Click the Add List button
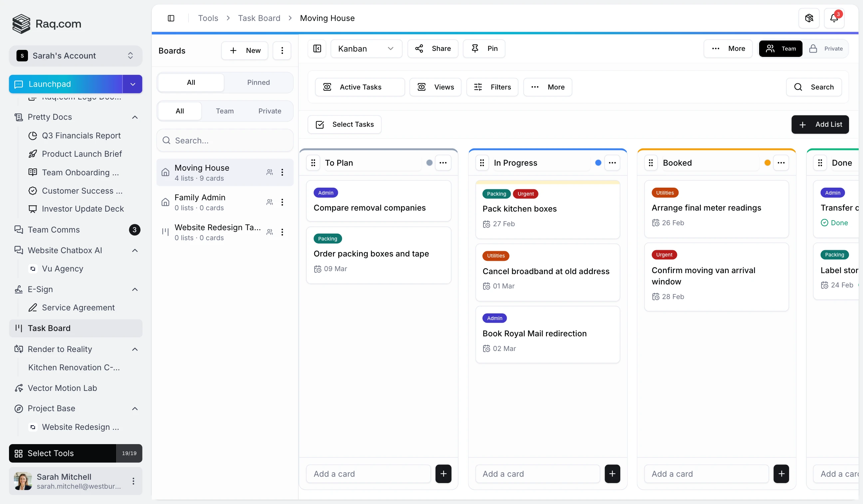863x504 pixels. (820, 124)
